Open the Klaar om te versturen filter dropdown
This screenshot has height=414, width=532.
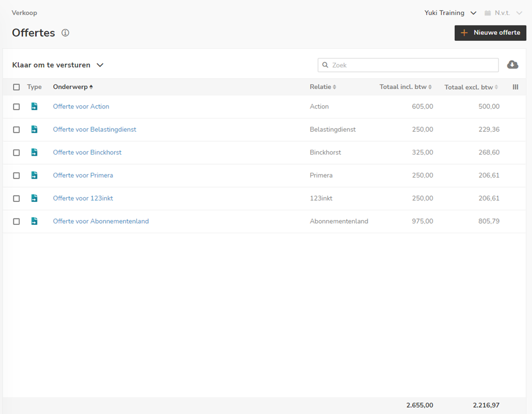point(57,65)
